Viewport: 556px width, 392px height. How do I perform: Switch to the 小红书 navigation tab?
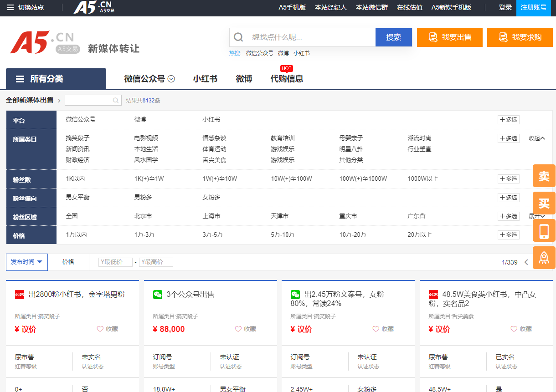205,79
